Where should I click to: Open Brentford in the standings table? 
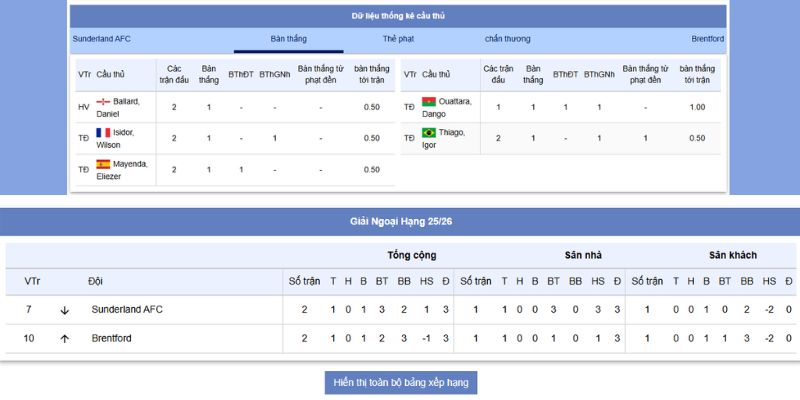(111, 339)
